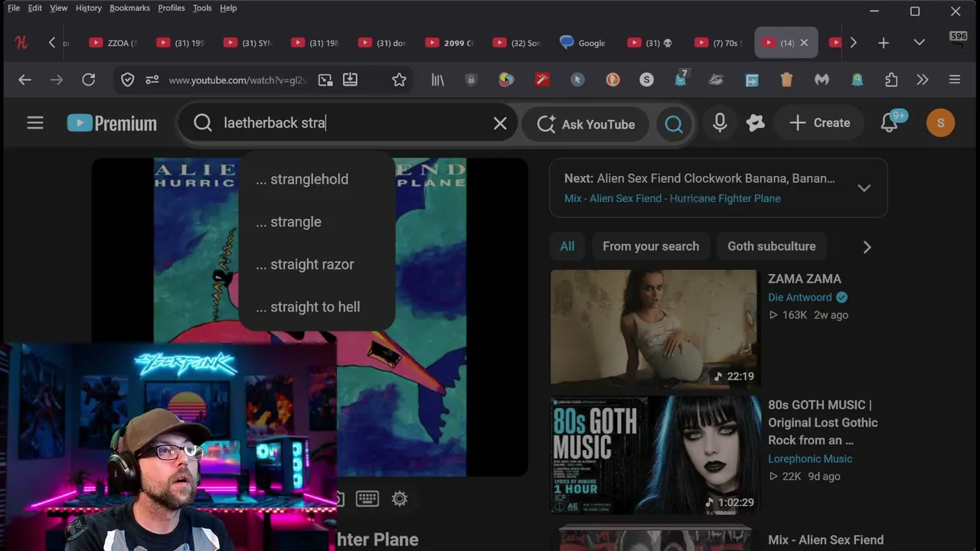The height and width of the screenshot is (551, 980).
Task: Select the "All" filter chip
Action: [567, 246]
